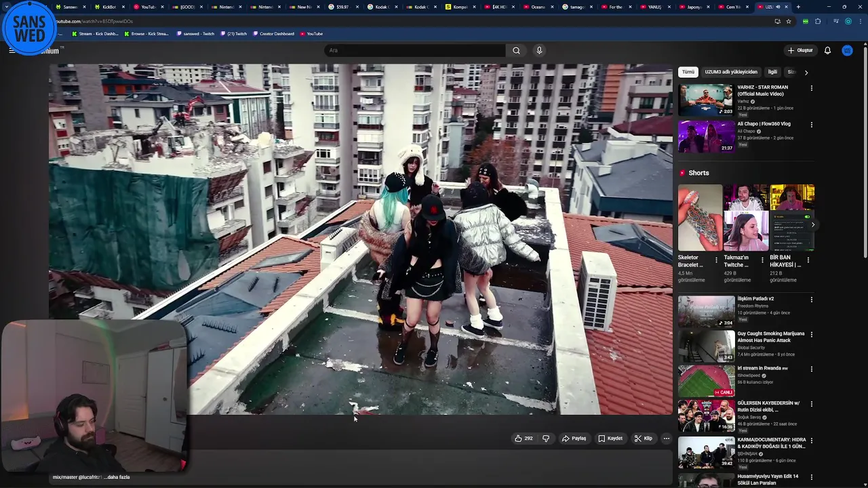Click the main video player
868x488 pixels.
coord(361,239)
